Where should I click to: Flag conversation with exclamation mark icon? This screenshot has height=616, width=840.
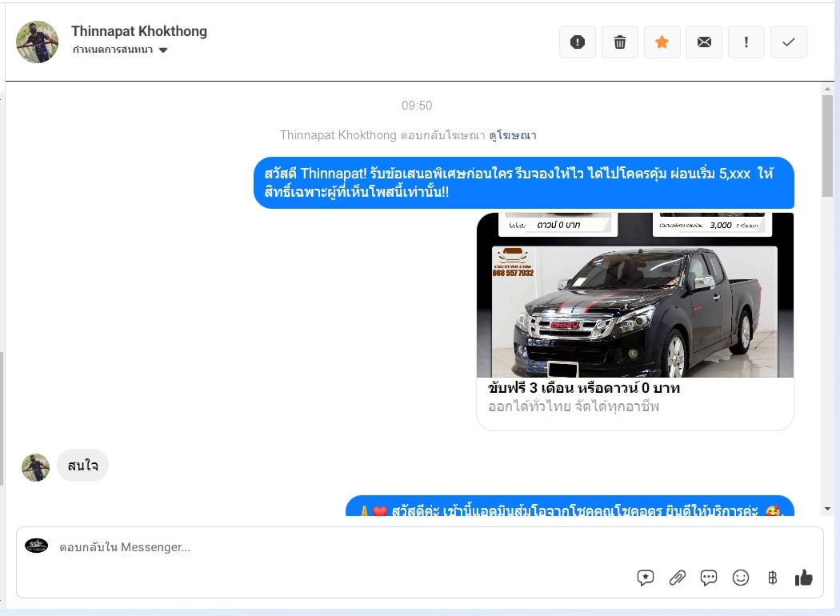coord(746,42)
